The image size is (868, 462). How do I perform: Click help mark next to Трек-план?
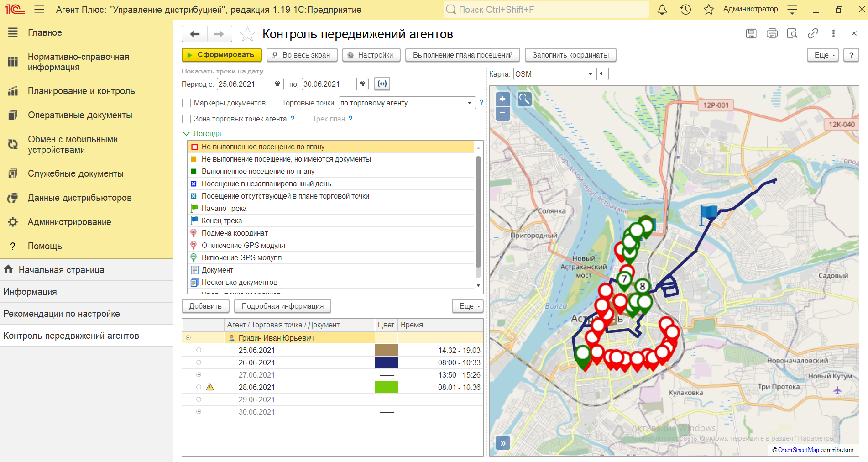350,119
